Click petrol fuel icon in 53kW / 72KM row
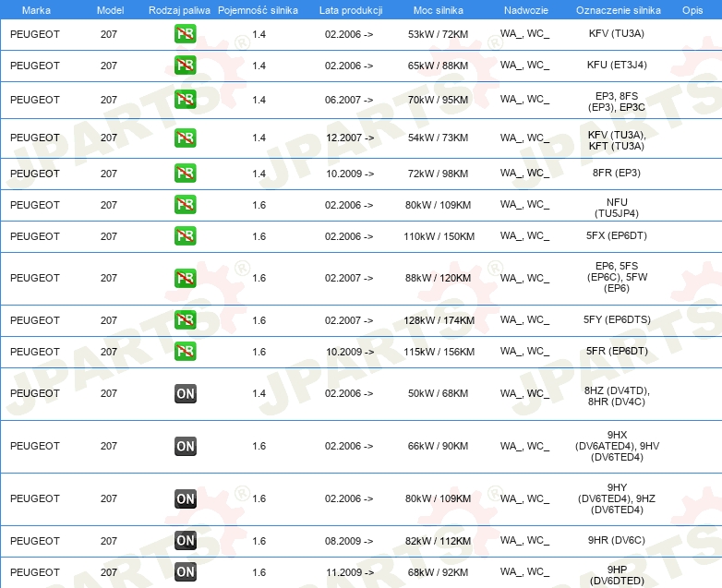 pyautogui.click(x=185, y=33)
